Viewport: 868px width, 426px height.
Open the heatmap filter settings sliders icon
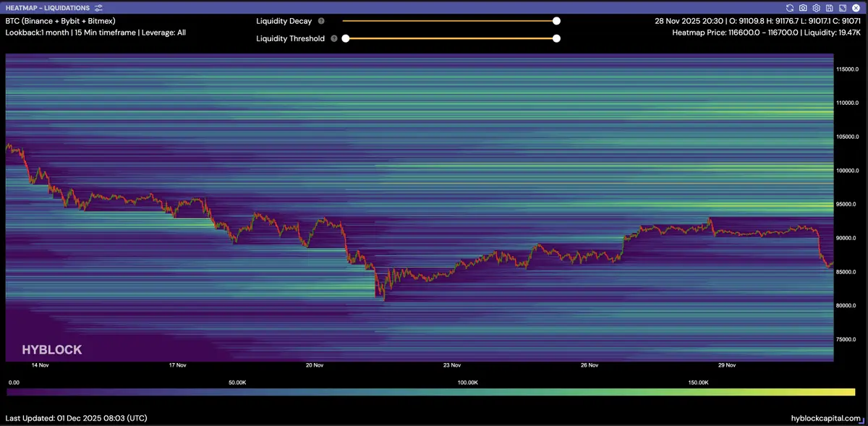click(x=98, y=8)
